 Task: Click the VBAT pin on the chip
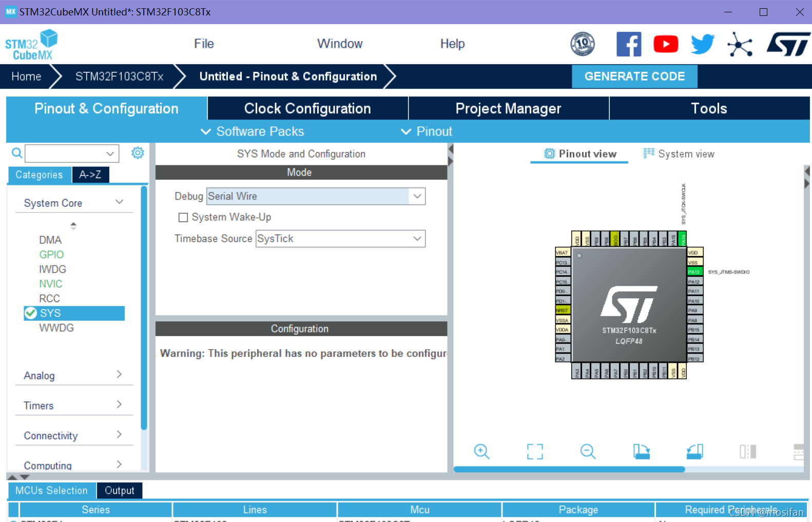[x=563, y=253]
